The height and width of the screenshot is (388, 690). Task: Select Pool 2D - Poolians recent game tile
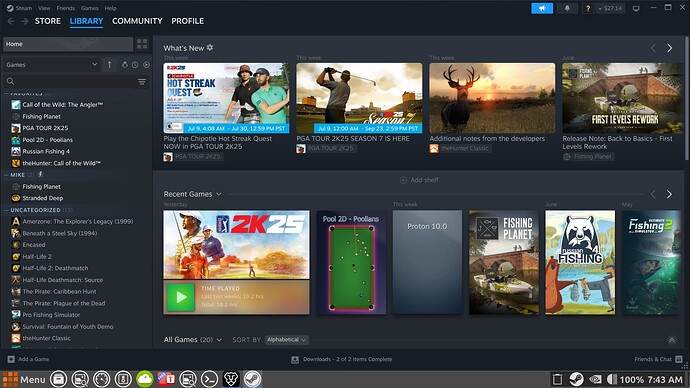pos(351,262)
